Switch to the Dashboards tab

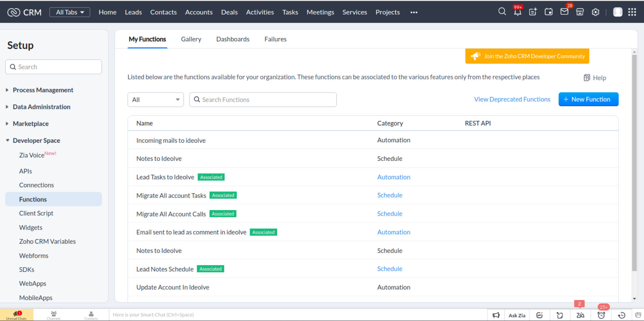pyautogui.click(x=233, y=39)
